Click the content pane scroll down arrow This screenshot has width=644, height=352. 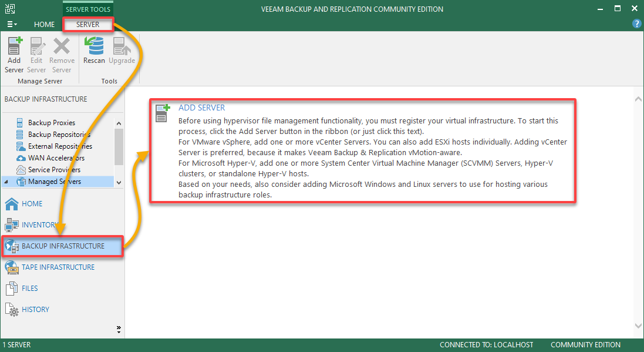638,326
